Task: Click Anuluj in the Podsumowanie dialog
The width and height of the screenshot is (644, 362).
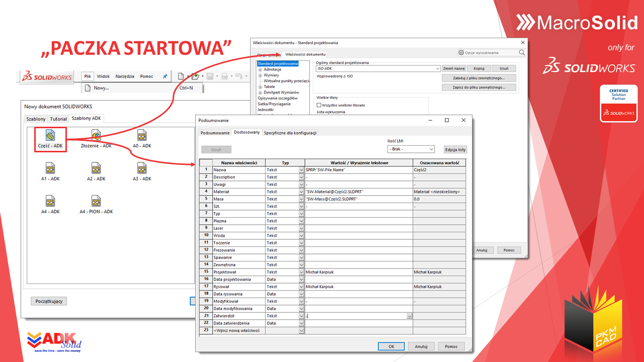Action: coord(421,346)
